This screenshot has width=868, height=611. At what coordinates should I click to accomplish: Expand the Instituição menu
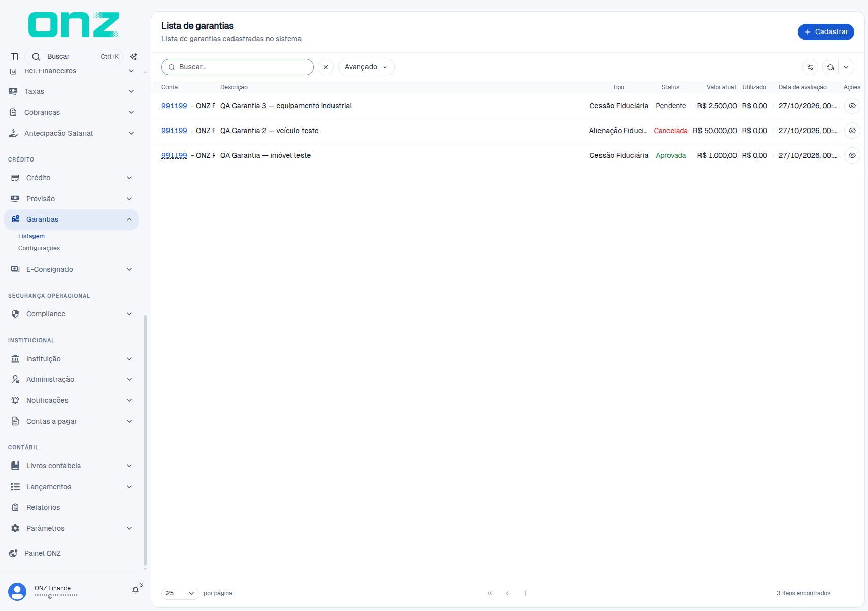tap(71, 359)
